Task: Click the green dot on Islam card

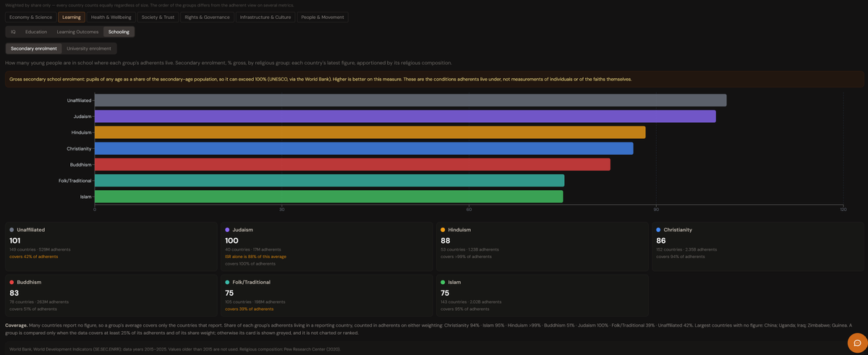Action: 443,282
